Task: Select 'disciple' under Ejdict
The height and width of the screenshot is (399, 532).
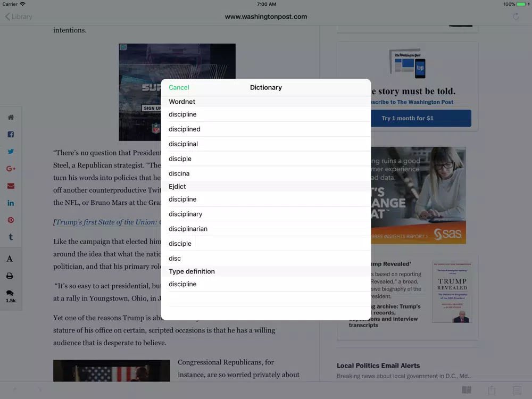Action: click(x=265, y=244)
